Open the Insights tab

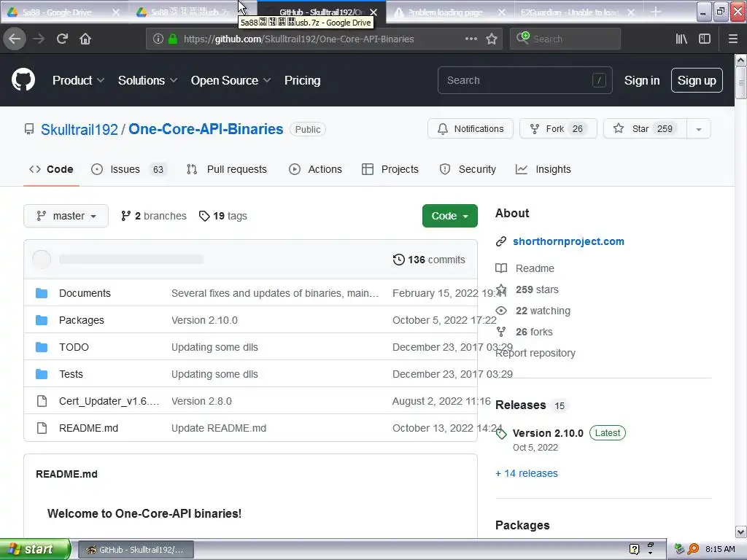point(543,169)
